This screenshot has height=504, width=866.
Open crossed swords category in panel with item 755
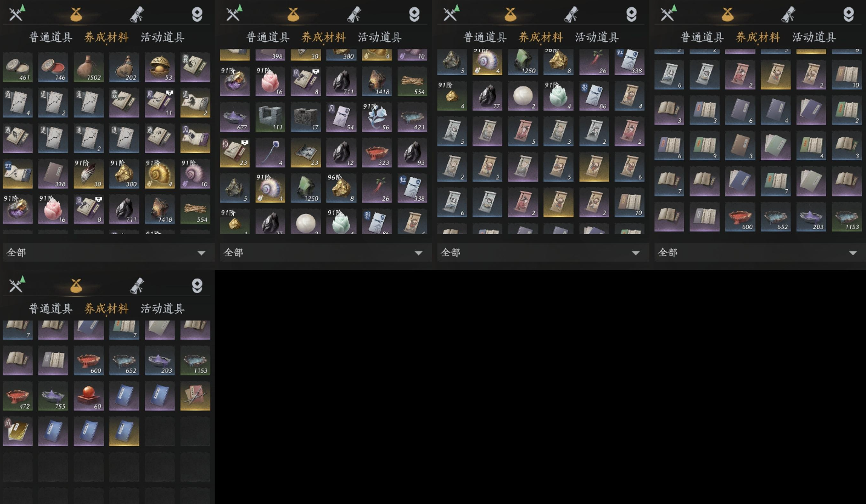tap(16, 285)
